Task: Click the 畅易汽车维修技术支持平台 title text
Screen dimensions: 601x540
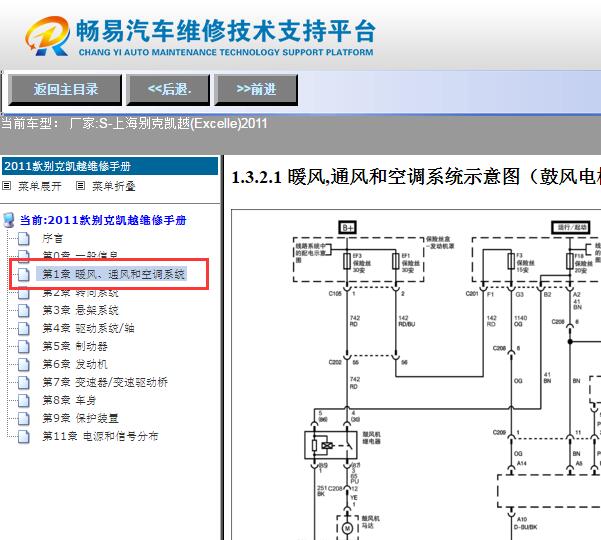Action: pyautogui.click(x=225, y=31)
